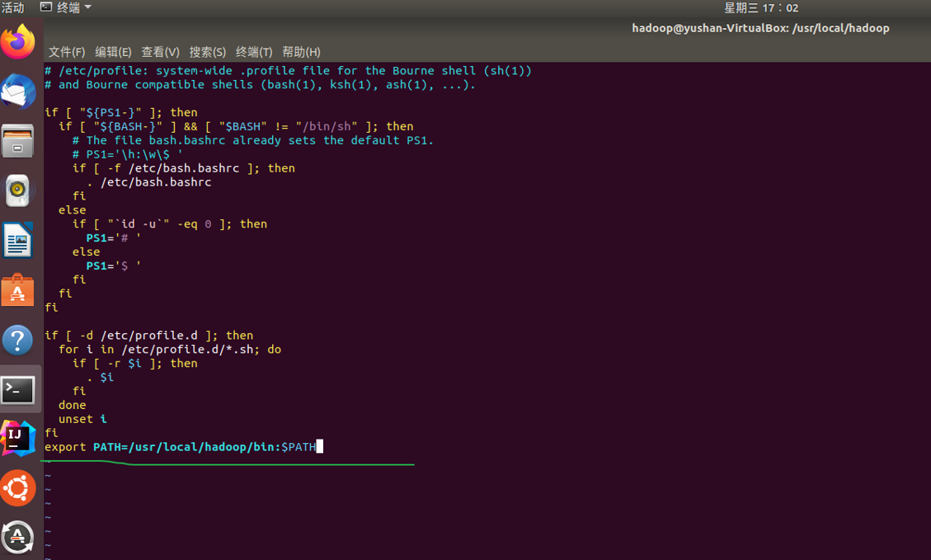Viewport: 931px width, 560px height.
Task: Click the export PATH line
Action: [x=181, y=447]
